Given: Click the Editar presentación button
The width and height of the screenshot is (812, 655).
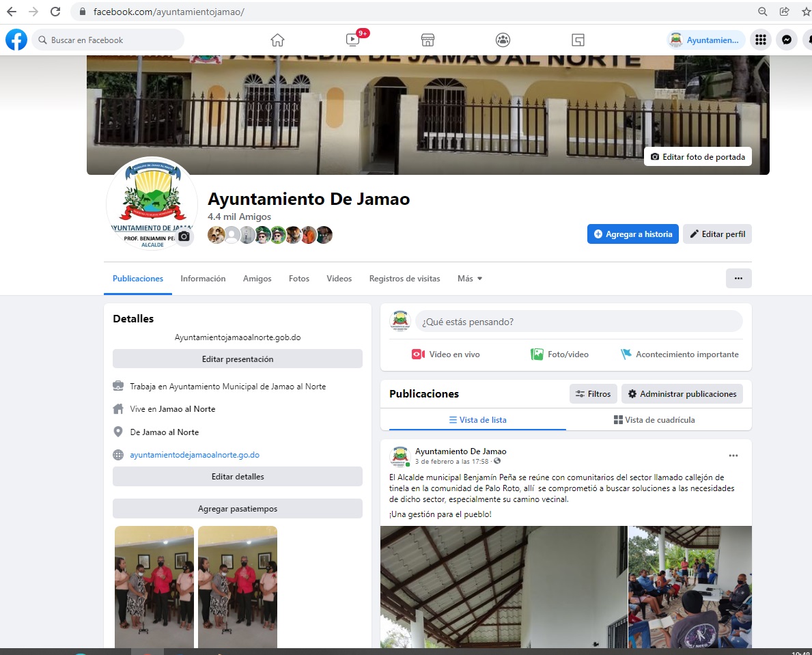Looking at the screenshot, I should pos(238,359).
